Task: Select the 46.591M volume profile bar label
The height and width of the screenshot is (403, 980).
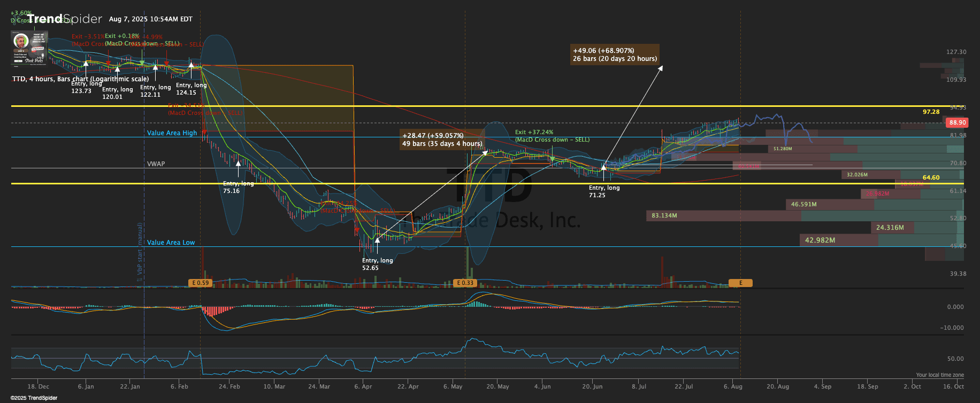Action: pos(803,204)
